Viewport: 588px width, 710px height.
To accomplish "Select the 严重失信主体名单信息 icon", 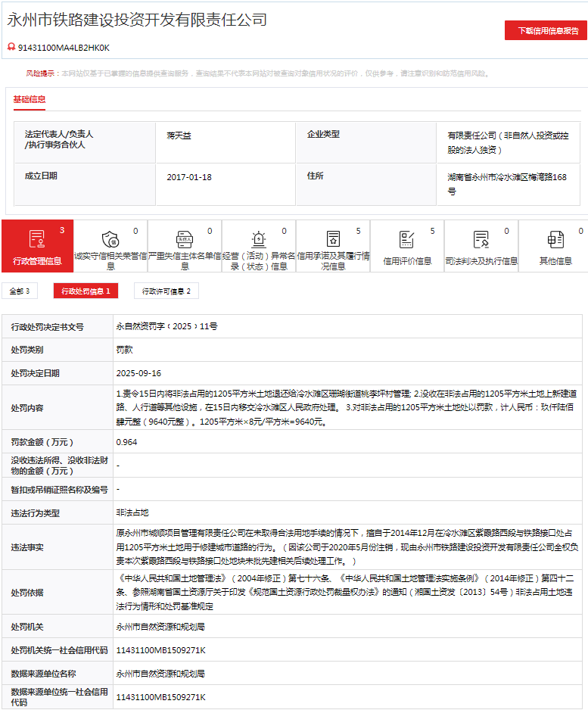I will click(x=185, y=240).
